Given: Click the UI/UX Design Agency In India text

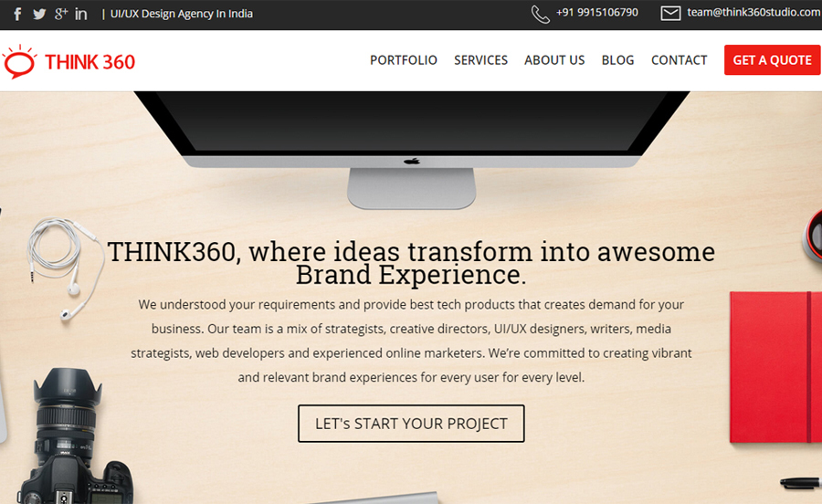Looking at the screenshot, I should [182, 14].
